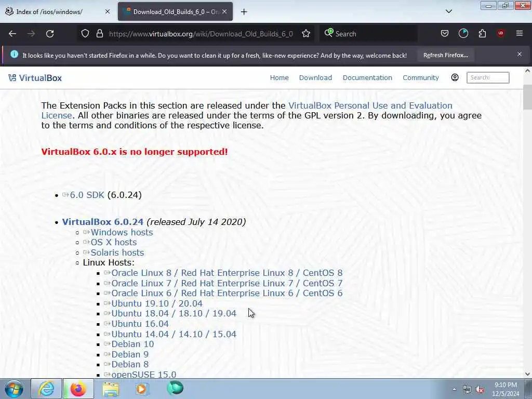Open the Debian 9 package link
Image resolution: width=532 pixels, height=399 pixels.
(130, 354)
